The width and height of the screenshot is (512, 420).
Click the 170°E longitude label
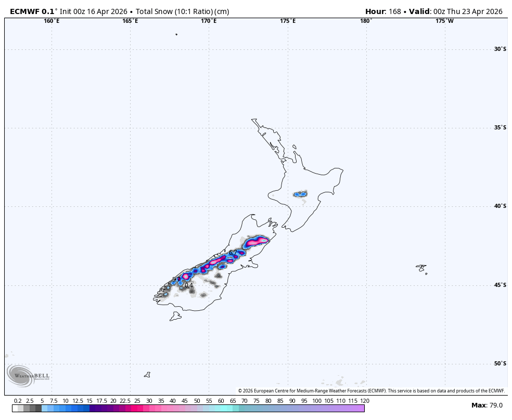[x=208, y=22]
